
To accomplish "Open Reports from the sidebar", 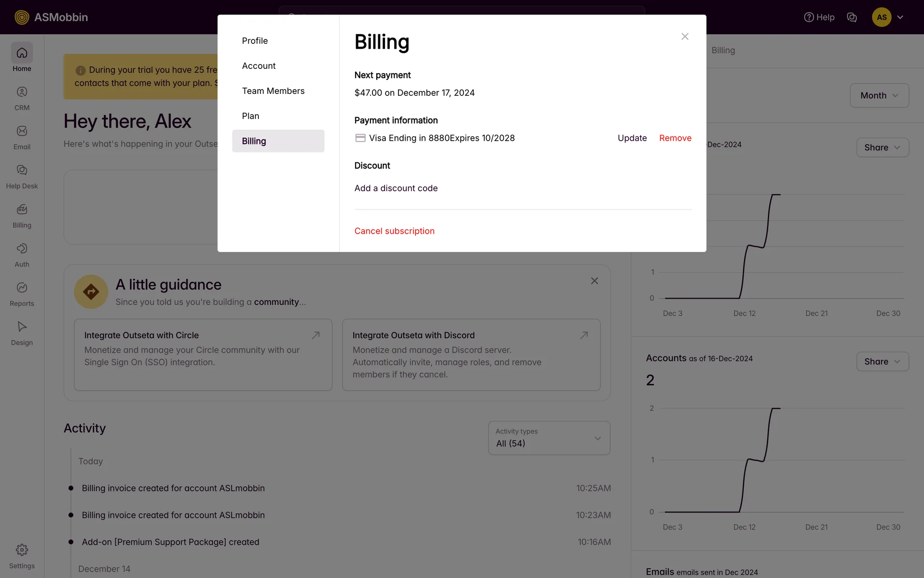I will pyautogui.click(x=22, y=294).
